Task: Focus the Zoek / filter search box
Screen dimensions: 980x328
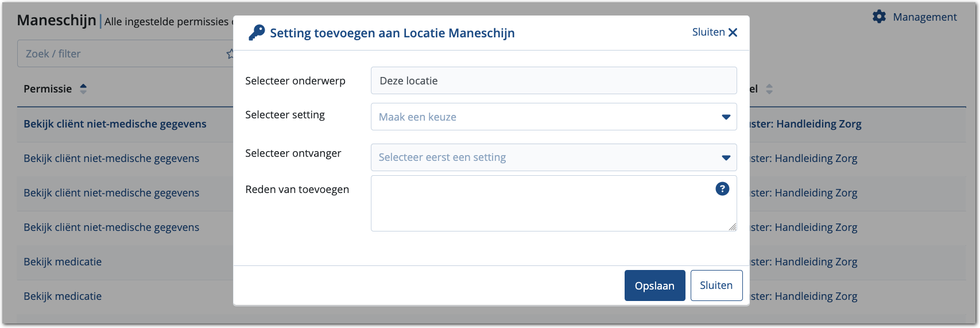Action: tap(121, 54)
